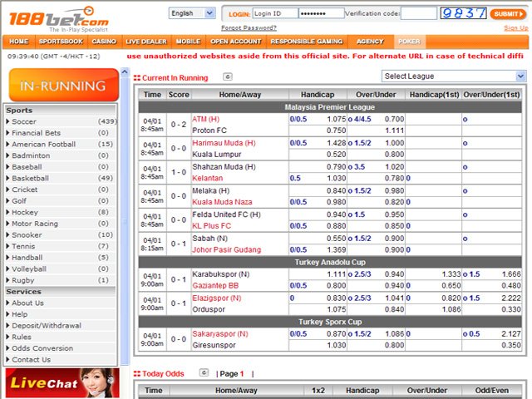
Task: Open AGENCY menu tab
Action: coord(370,42)
